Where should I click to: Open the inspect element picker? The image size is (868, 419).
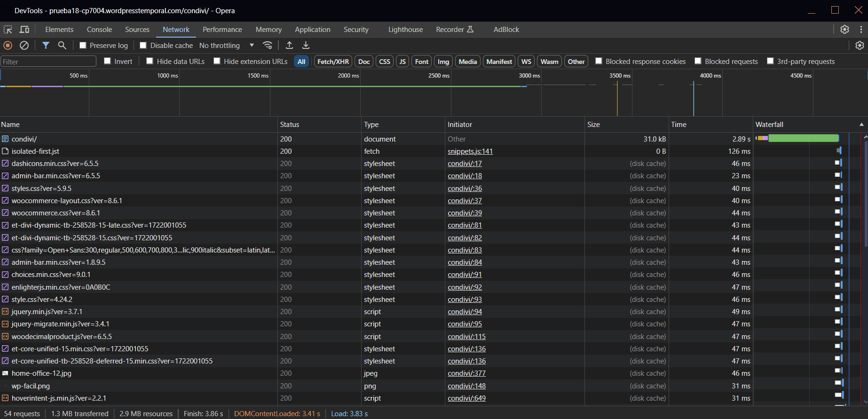click(8, 30)
